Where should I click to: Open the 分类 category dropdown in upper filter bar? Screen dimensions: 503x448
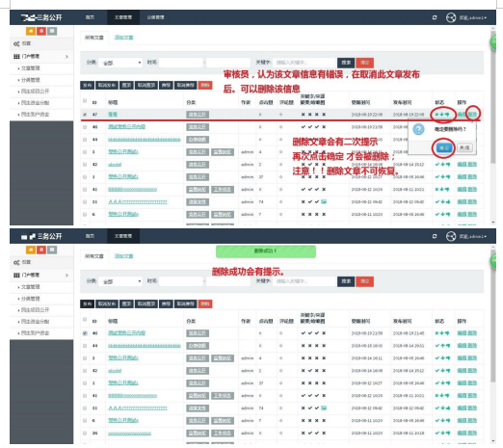[x=120, y=63]
